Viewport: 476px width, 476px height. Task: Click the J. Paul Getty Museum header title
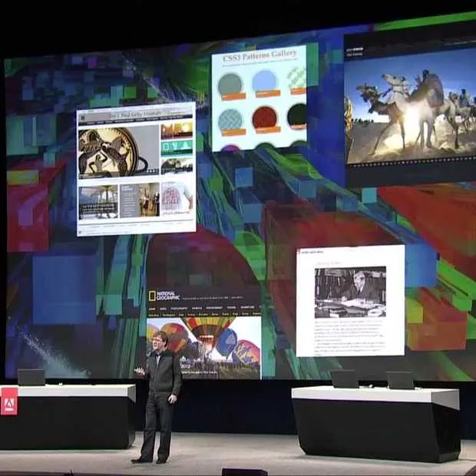coord(136,114)
